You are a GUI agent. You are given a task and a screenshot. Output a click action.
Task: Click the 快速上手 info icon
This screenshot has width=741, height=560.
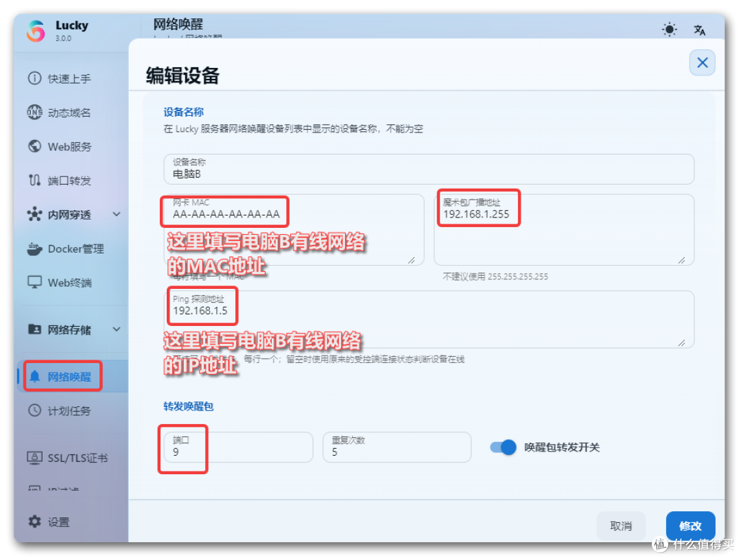[x=34, y=78]
